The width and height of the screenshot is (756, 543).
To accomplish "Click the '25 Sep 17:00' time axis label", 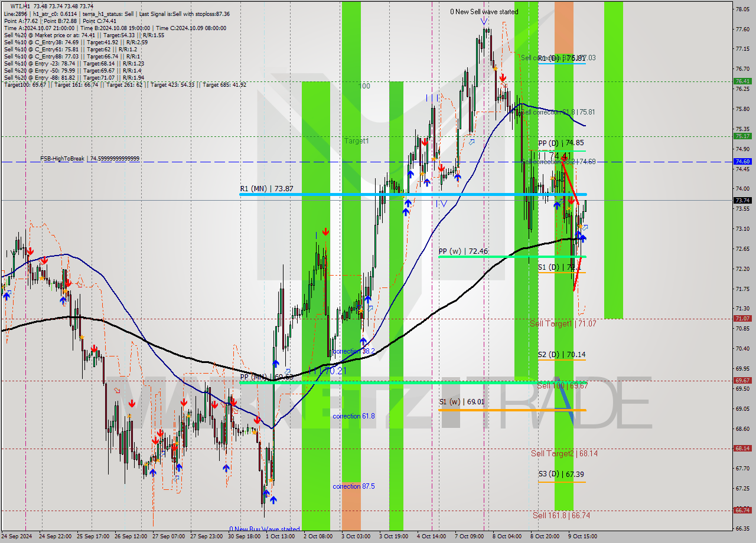I will [x=93, y=537].
